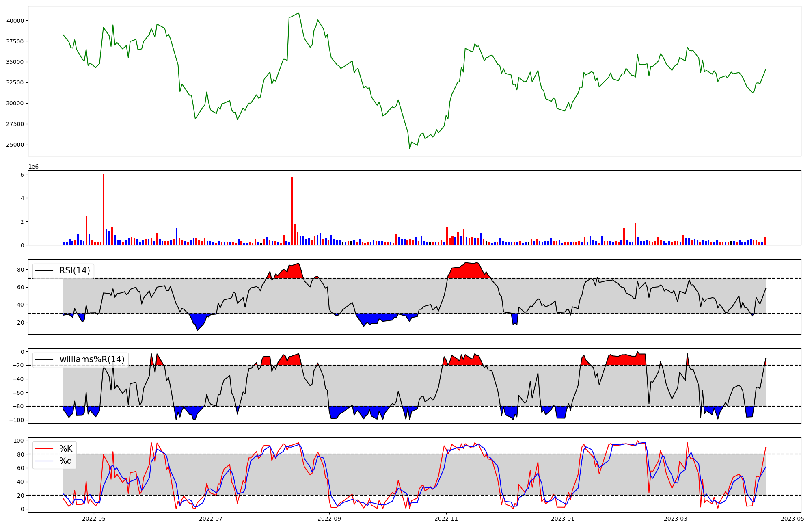Click the 2022-07 date label
Screen dimensions: 812x528
(211, 519)
